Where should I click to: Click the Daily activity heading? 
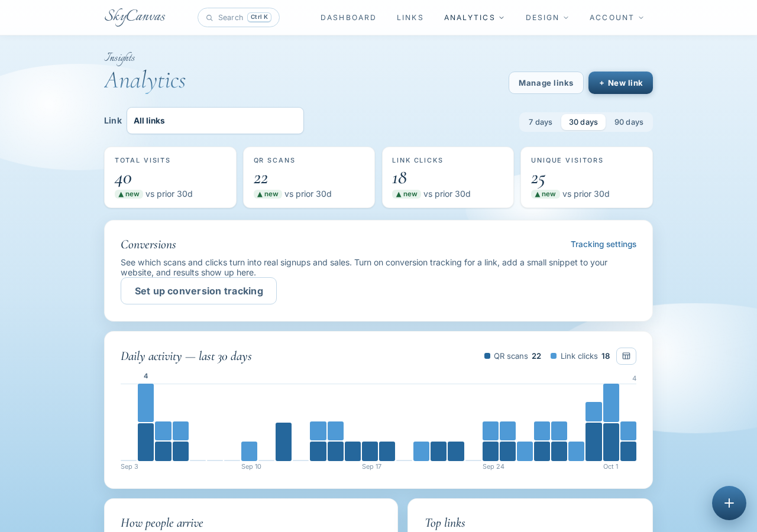(186, 356)
